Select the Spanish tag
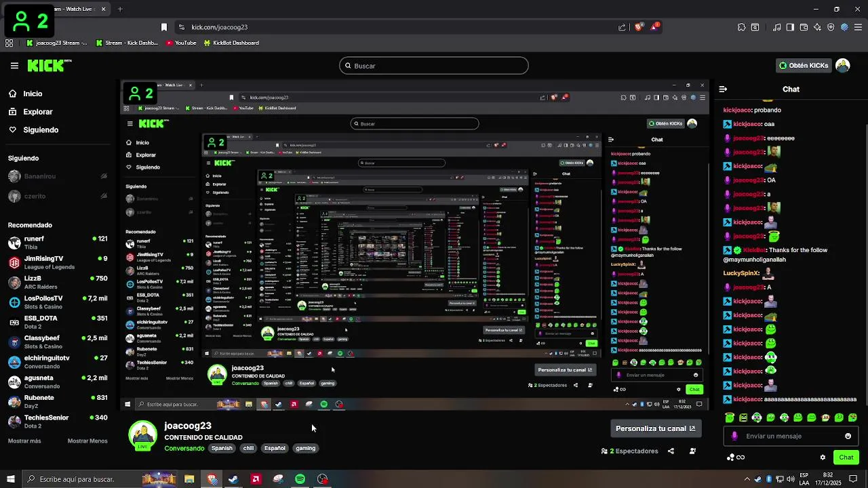The width and height of the screenshot is (868, 488). pos(222,448)
